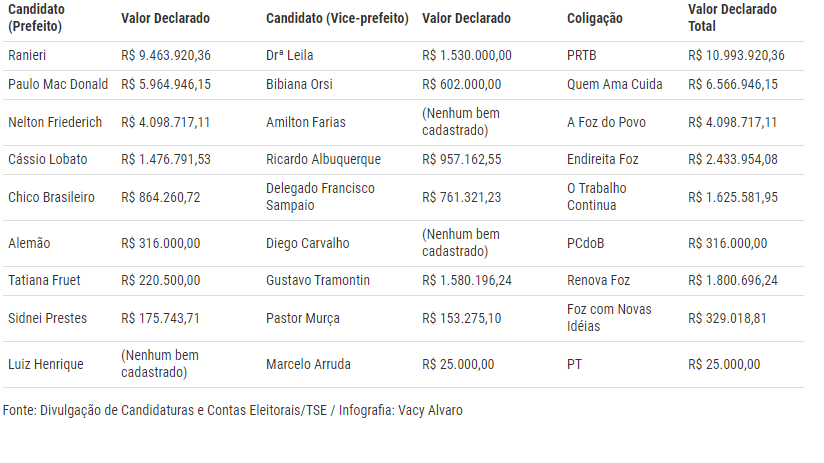Click the Valor Declarado Total header
Screen dimensions: 824x463
pyautogui.click(x=732, y=18)
